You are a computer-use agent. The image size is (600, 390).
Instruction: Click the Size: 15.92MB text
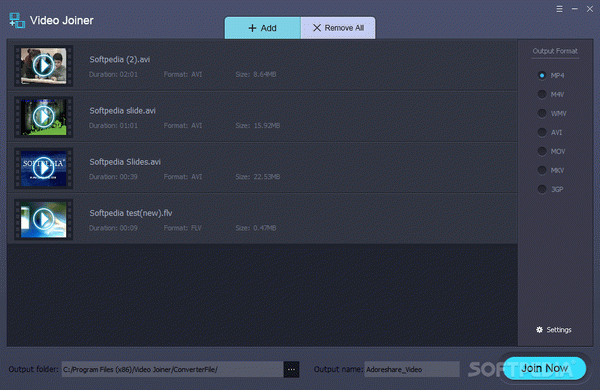tap(258, 126)
